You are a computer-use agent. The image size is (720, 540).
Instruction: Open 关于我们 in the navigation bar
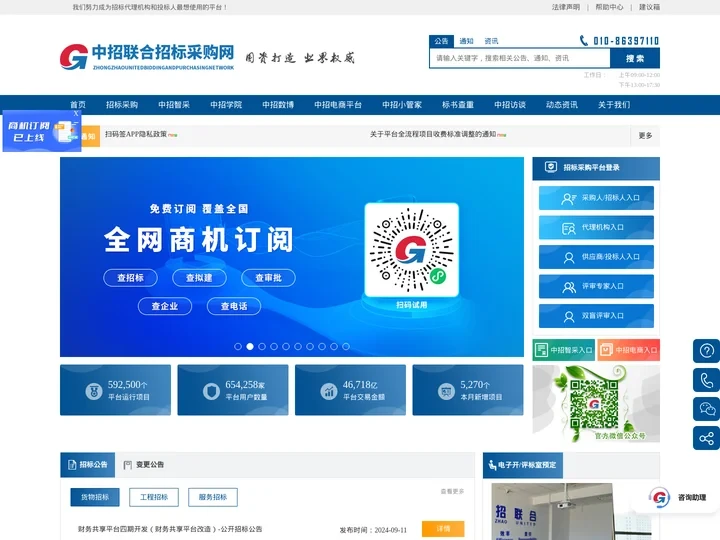tap(614, 105)
